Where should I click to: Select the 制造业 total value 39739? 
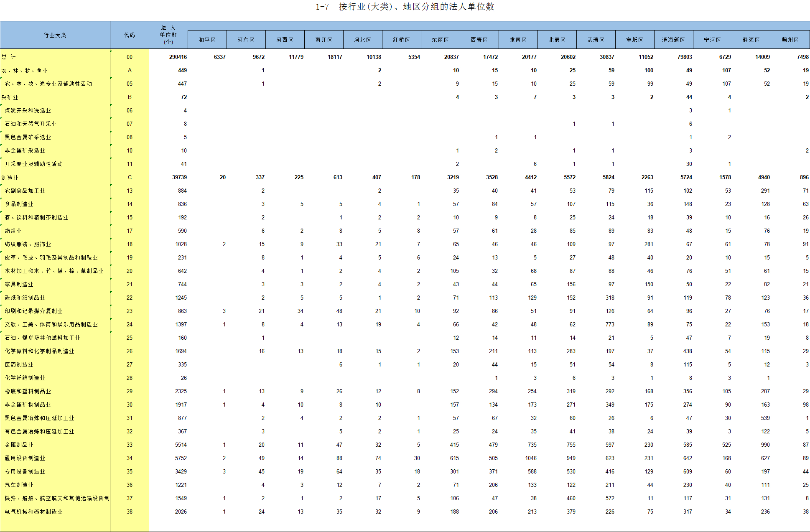[x=179, y=177]
